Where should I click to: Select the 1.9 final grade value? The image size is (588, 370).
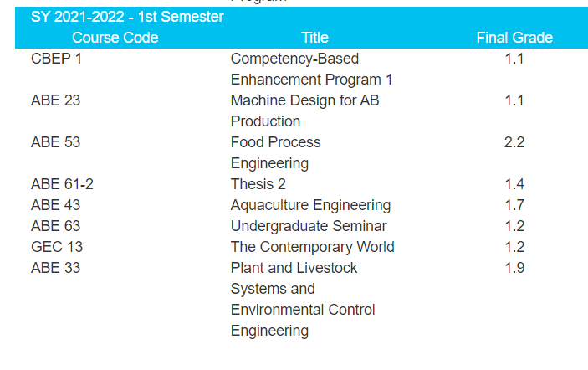tap(514, 268)
